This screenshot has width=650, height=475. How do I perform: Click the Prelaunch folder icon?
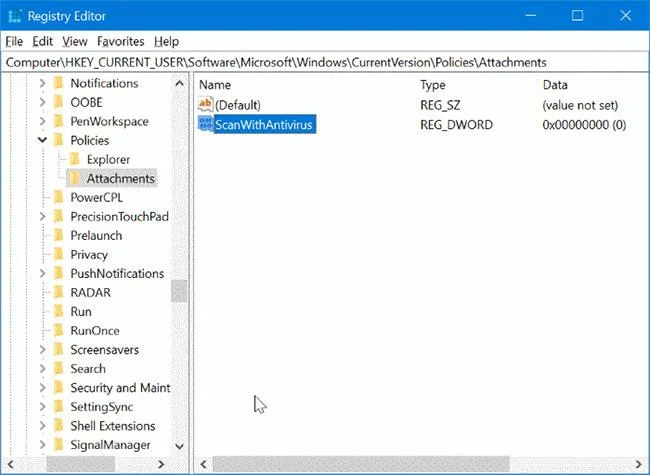(x=59, y=235)
